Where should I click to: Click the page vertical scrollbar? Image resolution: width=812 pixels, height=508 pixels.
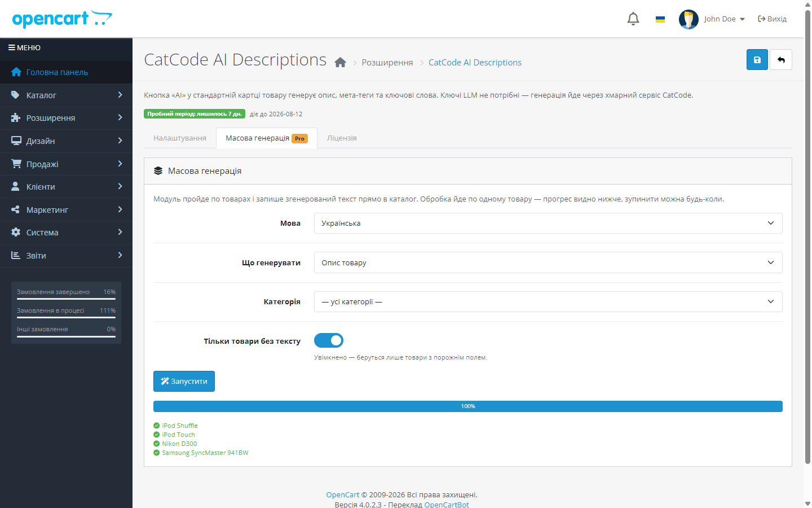[807, 237]
